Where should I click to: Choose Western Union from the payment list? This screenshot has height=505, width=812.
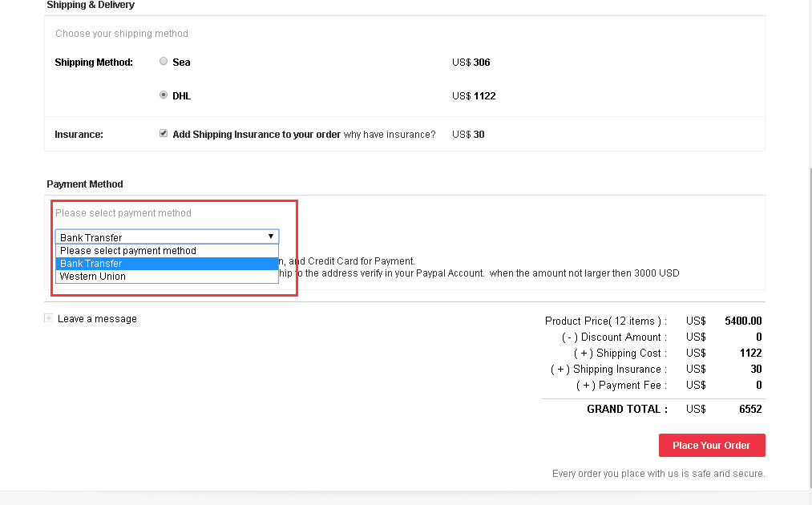pos(93,277)
